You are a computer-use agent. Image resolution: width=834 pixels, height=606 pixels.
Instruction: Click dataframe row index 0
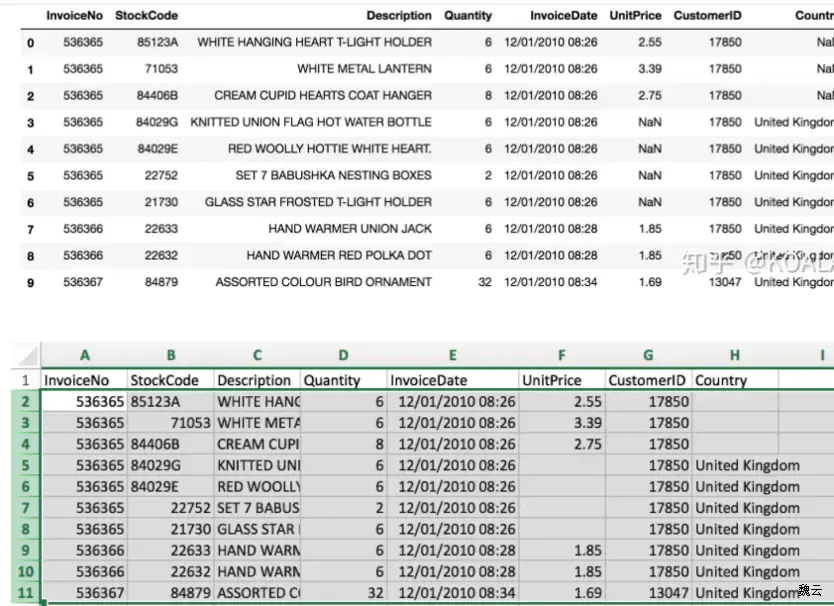tap(30, 43)
